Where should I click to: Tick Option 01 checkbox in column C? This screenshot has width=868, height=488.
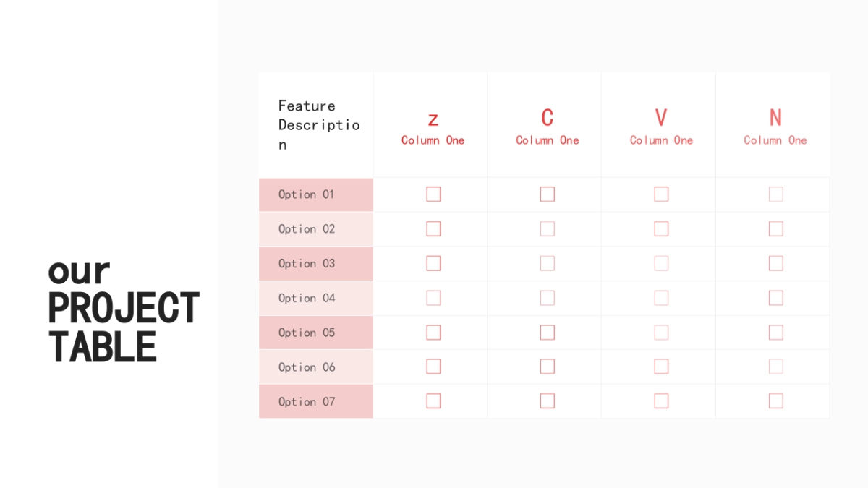click(x=548, y=194)
